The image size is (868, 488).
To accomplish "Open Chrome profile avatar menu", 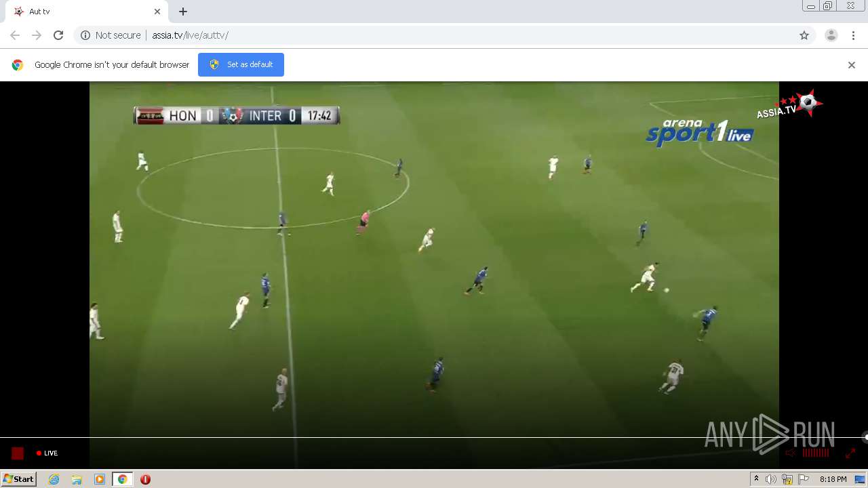I will tap(831, 35).
